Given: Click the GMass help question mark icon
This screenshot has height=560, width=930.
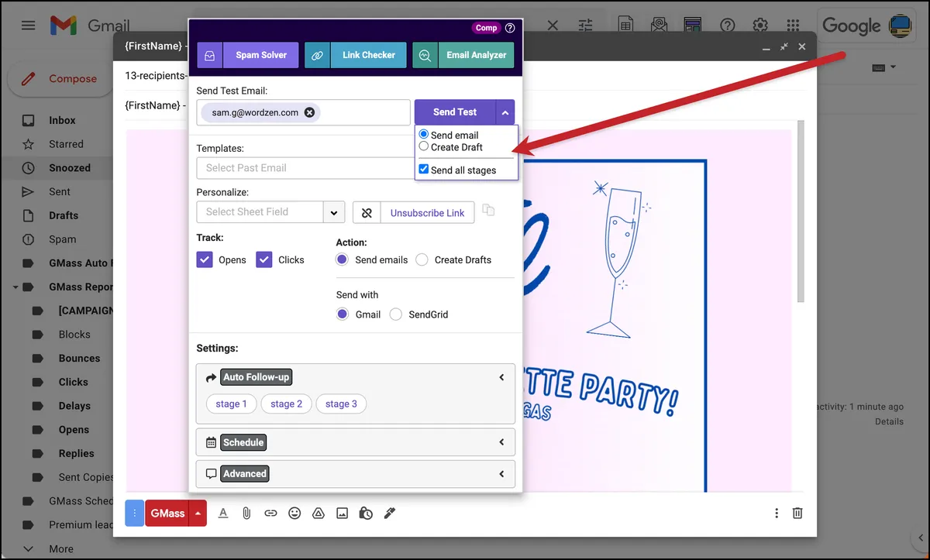Looking at the screenshot, I should [510, 28].
